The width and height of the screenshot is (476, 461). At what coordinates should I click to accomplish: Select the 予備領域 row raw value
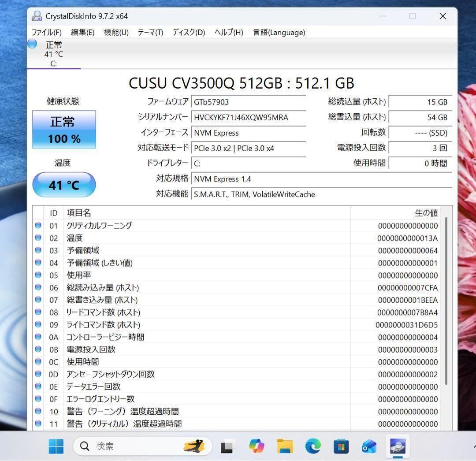click(x=409, y=250)
